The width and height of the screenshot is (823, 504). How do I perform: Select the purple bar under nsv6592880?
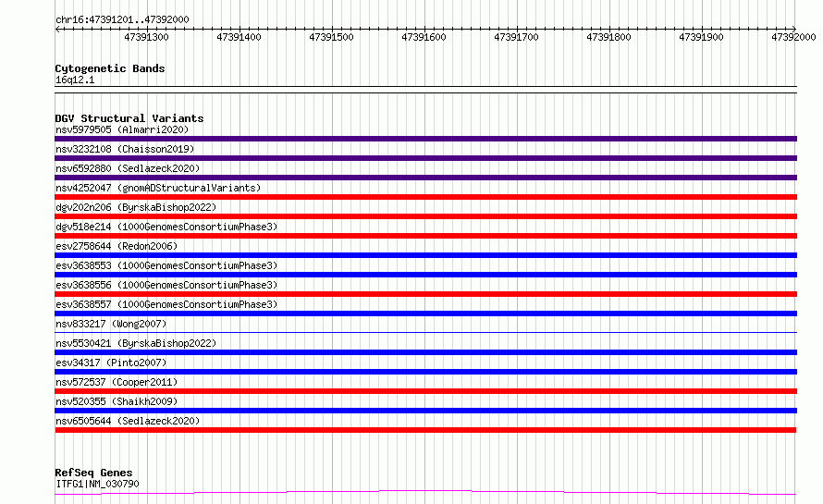pos(425,178)
